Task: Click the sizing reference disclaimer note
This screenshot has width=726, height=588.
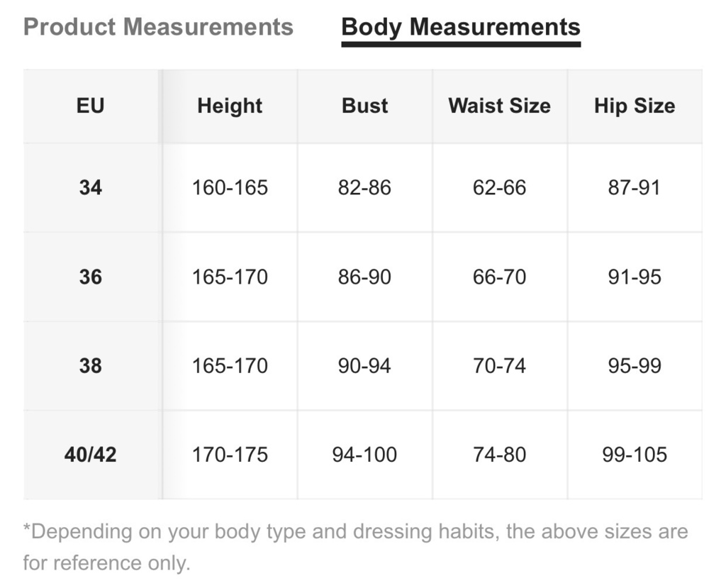Action: click(x=356, y=548)
